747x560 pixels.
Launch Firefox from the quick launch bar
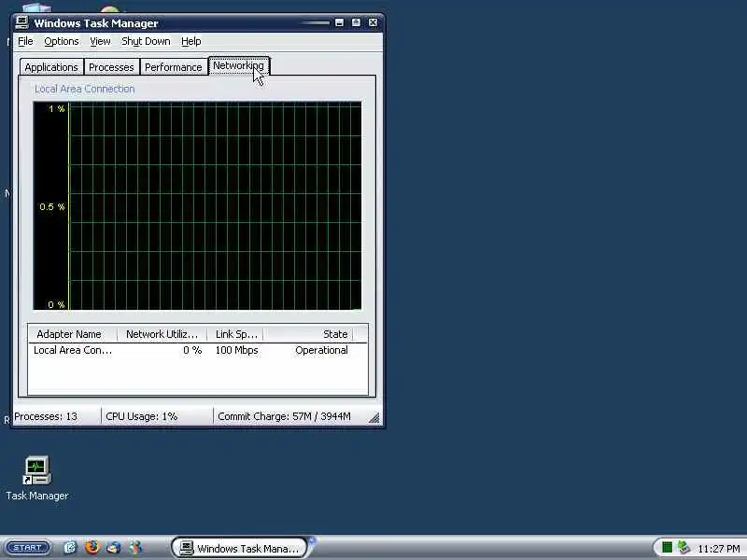click(x=92, y=547)
